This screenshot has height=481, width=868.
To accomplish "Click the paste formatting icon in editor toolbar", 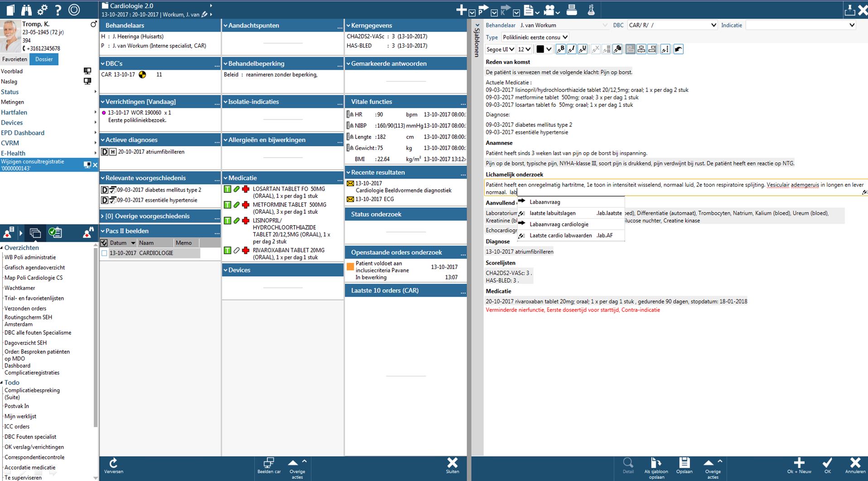I will coord(617,49).
